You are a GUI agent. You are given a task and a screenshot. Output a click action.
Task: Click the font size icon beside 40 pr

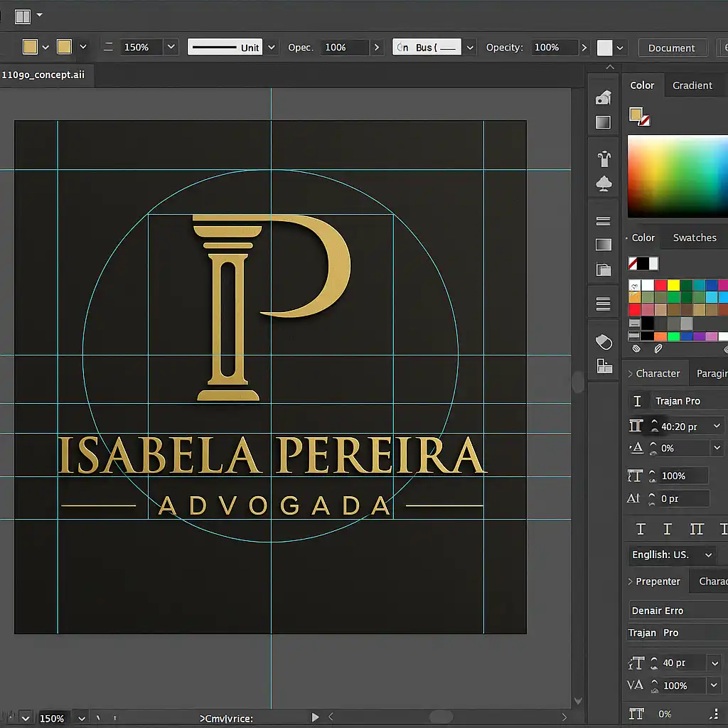tap(636, 663)
